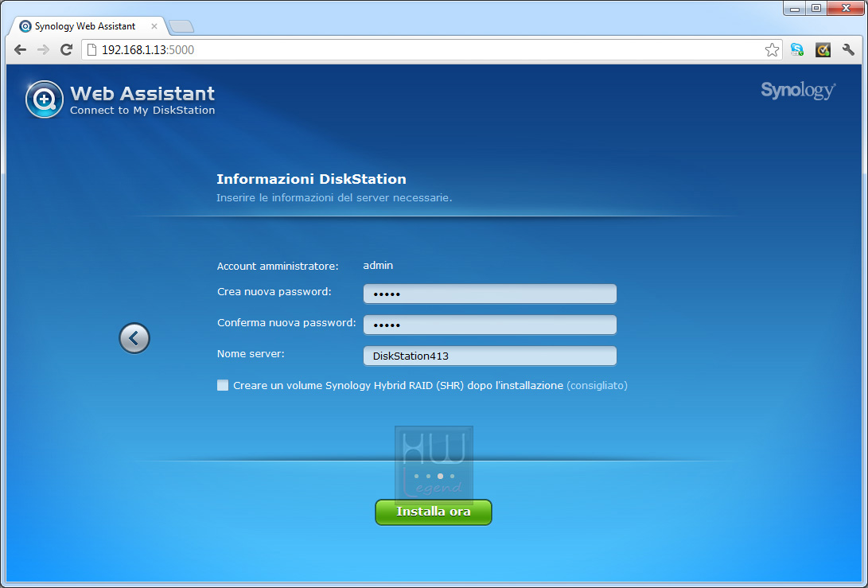Image resolution: width=868 pixels, height=588 pixels.
Task: Click the Nome server field with DiskStation413
Action: point(490,356)
